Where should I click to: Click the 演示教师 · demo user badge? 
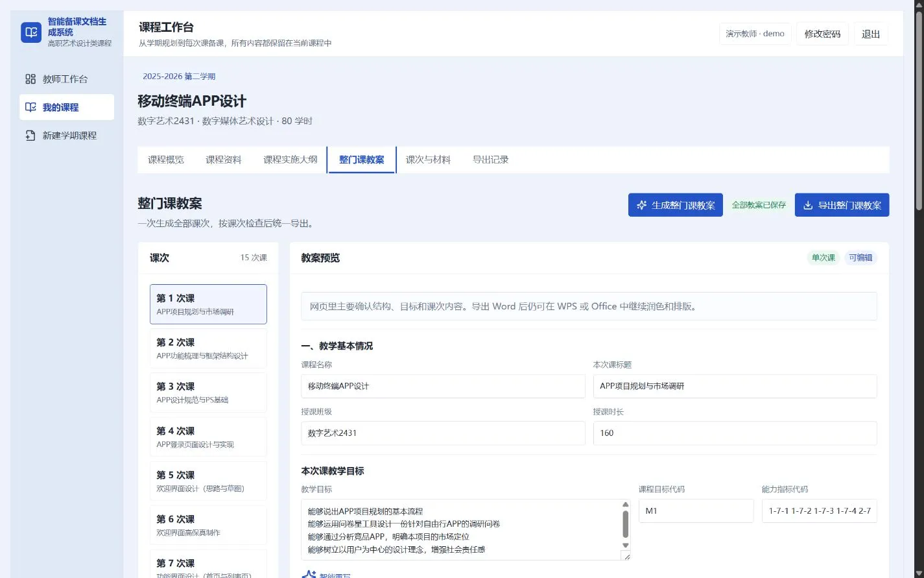click(x=755, y=34)
